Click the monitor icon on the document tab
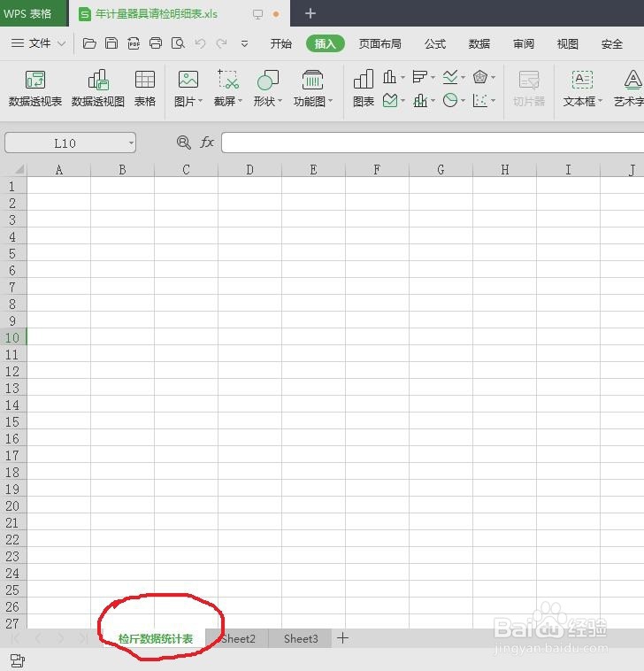Image resolution: width=644 pixels, height=671 pixels. [257, 14]
